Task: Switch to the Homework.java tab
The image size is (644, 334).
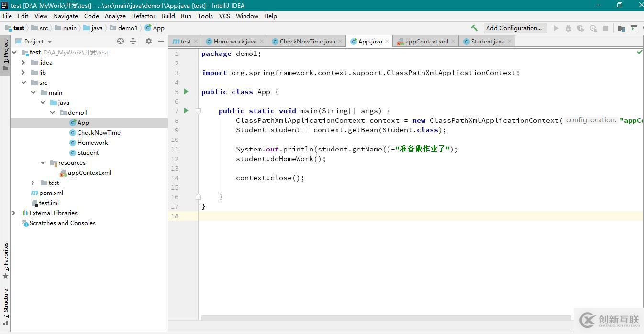Action: (234, 42)
